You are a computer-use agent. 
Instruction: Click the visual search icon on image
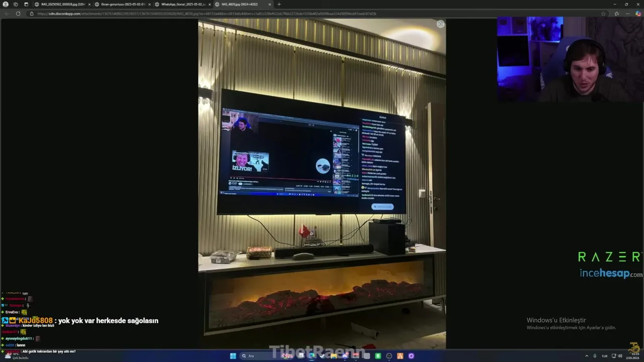pos(440,24)
